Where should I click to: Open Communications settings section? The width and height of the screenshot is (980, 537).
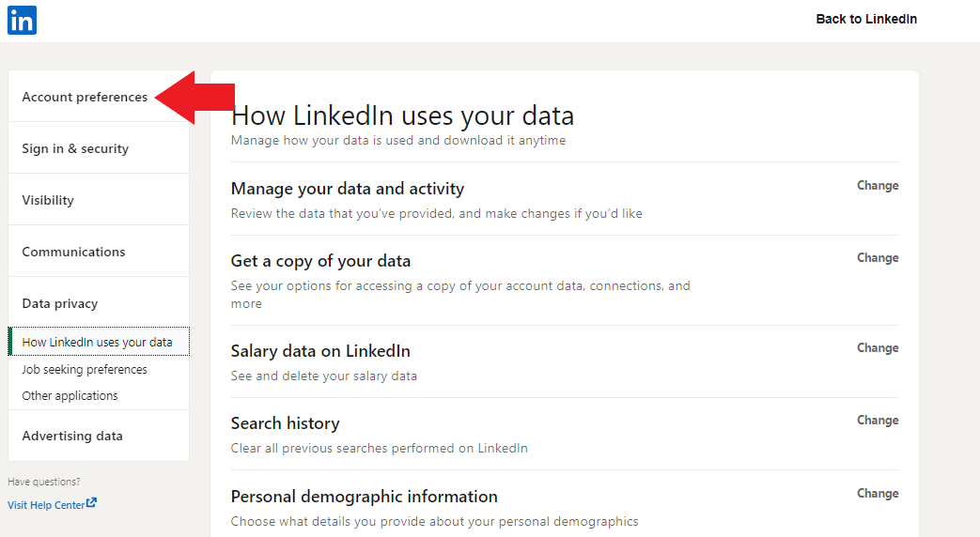tap(73, 252)
